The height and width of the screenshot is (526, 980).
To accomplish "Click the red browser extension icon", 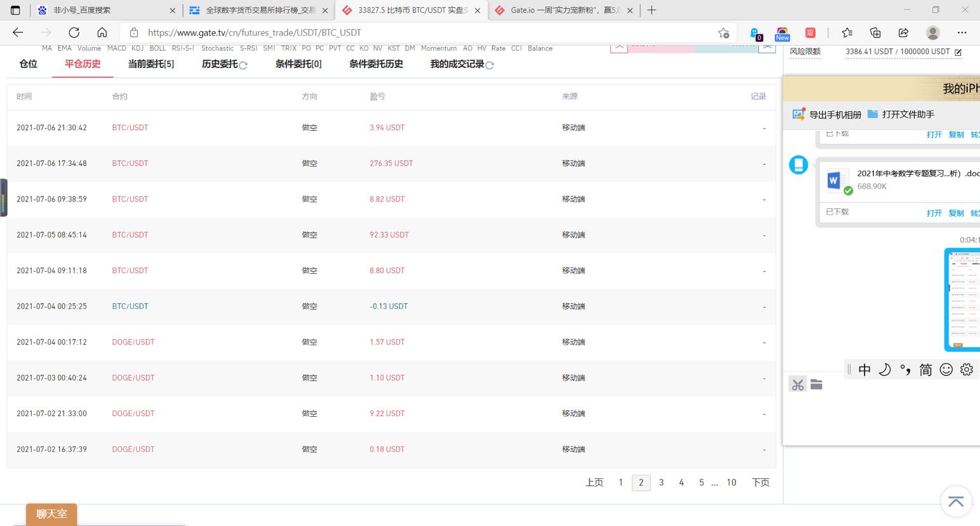I will pyautogui.click(x=810, y=33).
